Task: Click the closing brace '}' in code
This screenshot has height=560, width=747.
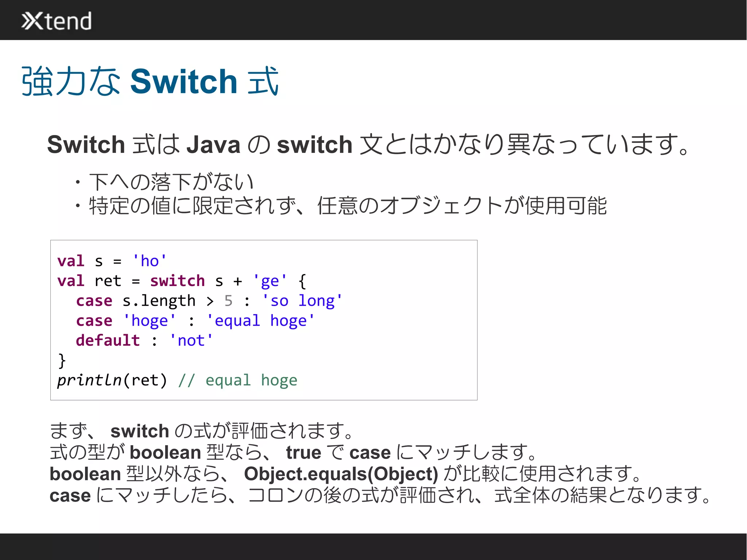Action: pos(62,360)
